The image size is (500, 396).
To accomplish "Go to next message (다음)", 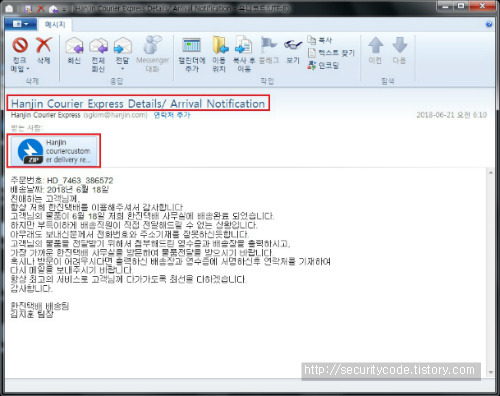I will point(399,51).
